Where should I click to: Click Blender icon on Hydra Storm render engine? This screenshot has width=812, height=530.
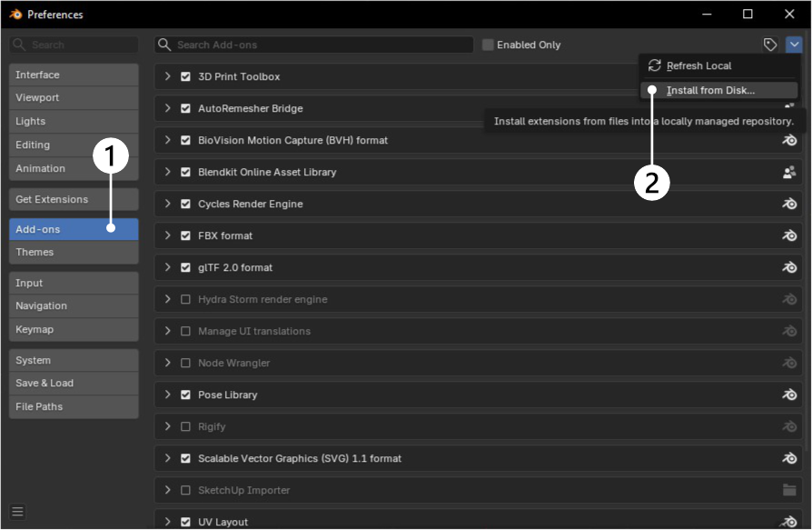789,299
